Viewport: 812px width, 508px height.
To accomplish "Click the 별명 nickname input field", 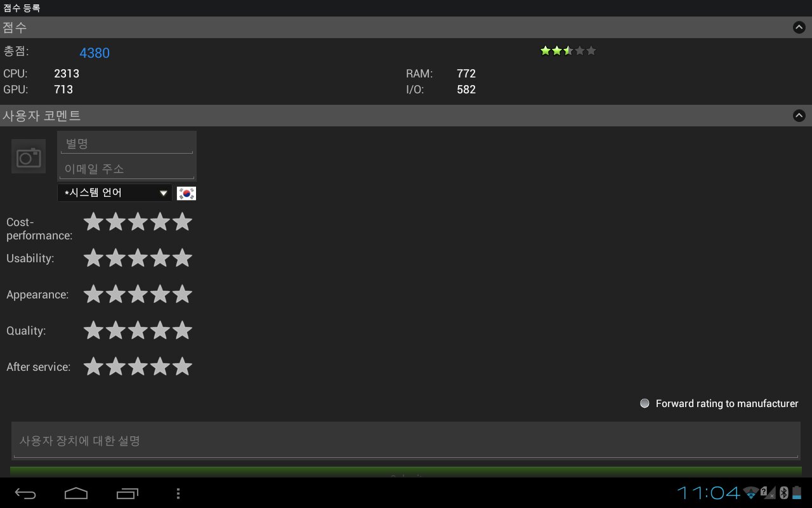I will click(127, 144).
